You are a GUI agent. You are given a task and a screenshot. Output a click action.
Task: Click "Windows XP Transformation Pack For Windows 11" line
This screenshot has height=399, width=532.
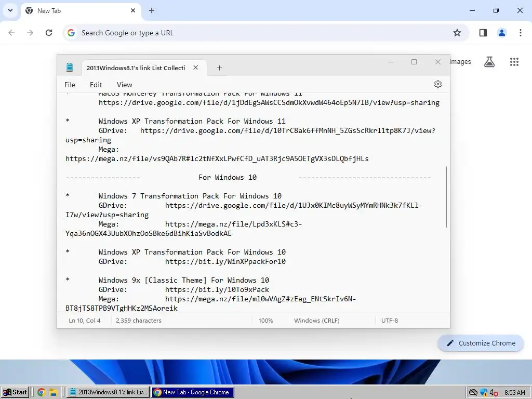click(192, 121)
